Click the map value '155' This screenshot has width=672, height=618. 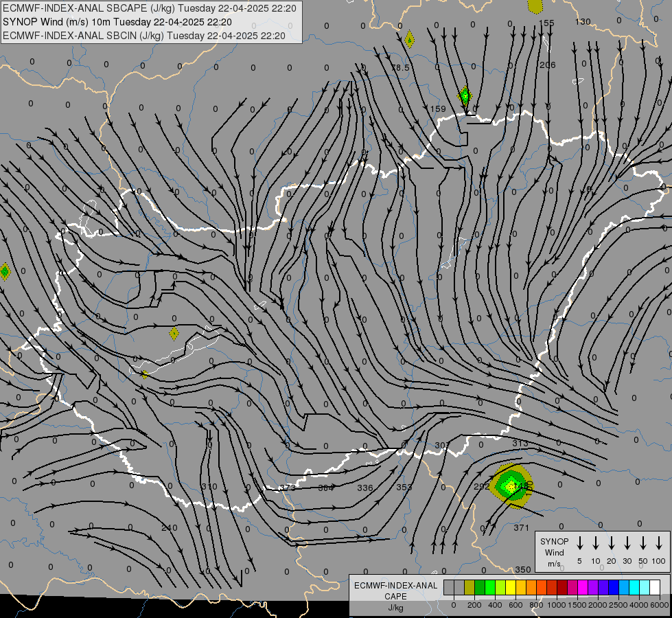[546, 23]
